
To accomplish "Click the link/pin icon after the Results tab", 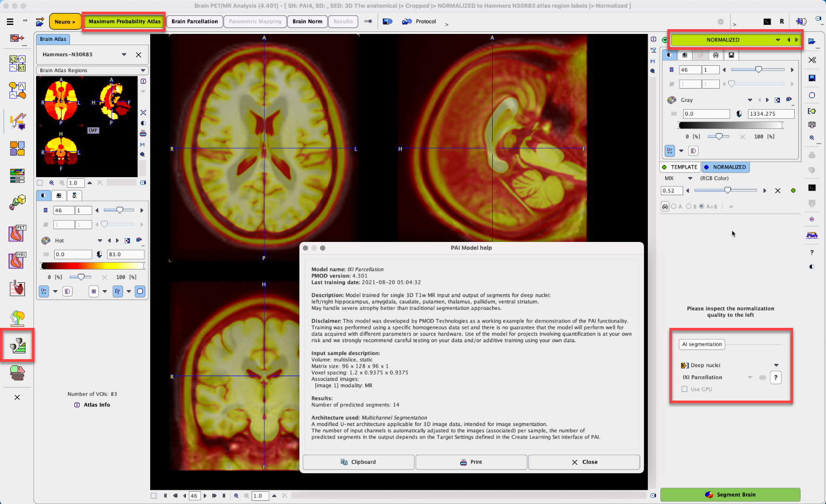I will point(368,22).
